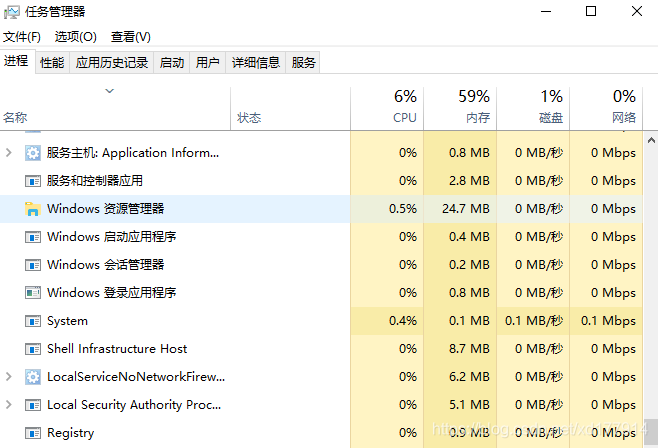This screenshot has width=658, height=448.
Task: Expand the 服务主机: Application Inform... group
Action: click(x=9, y=153)
